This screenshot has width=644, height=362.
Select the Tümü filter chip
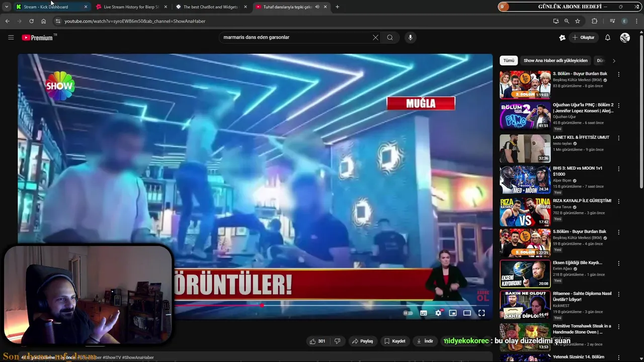point(509,61)
